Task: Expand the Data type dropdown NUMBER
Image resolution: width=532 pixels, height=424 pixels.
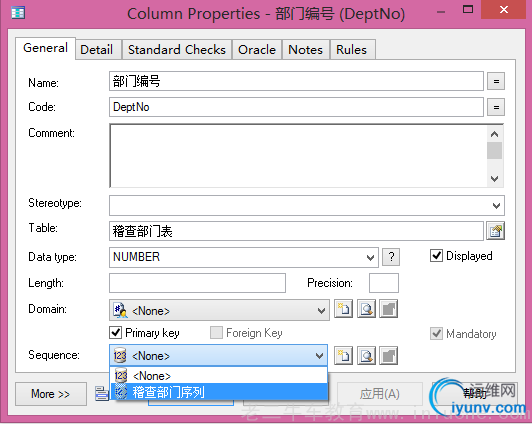Action: tap(370, 257)
